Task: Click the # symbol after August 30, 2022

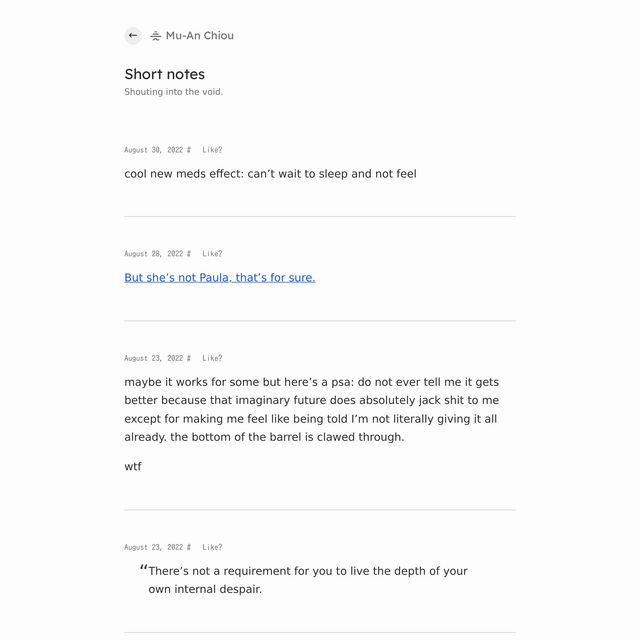Action: click(x=189, y=150)
